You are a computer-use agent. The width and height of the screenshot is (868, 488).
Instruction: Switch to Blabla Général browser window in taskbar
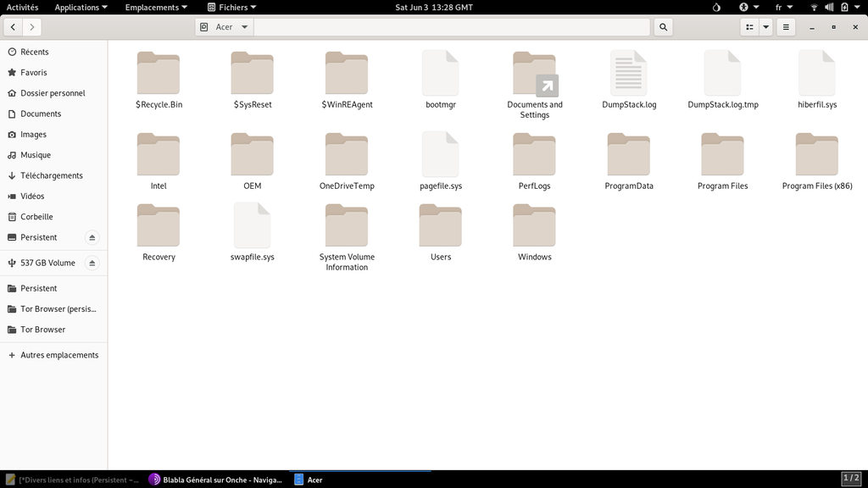(x=216, y=480)
